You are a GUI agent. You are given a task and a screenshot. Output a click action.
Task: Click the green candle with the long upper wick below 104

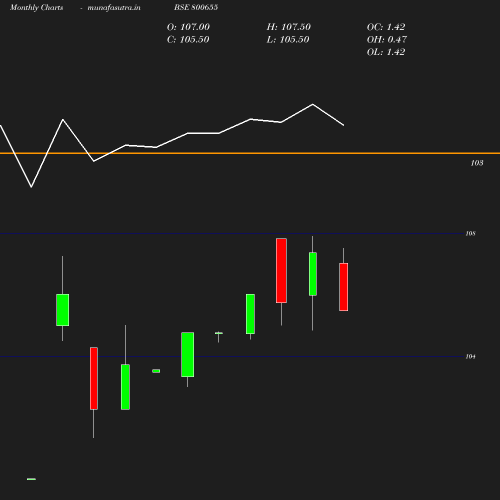(x=125, y=387)
